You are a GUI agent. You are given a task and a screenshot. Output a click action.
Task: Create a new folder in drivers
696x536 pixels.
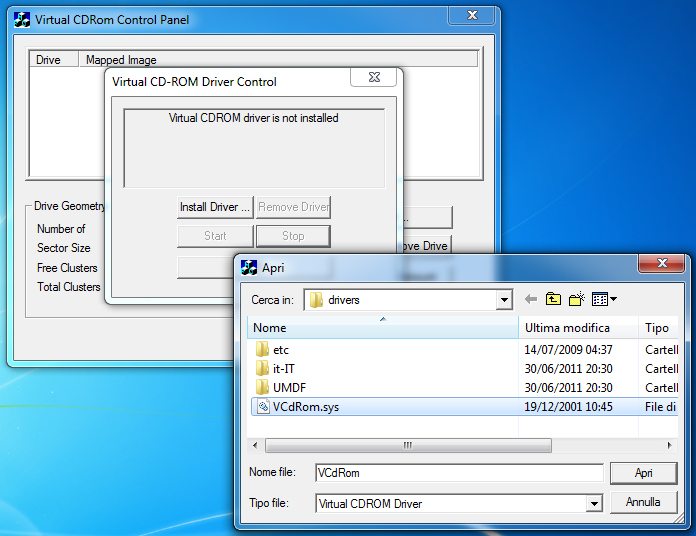tap(576, 299)
